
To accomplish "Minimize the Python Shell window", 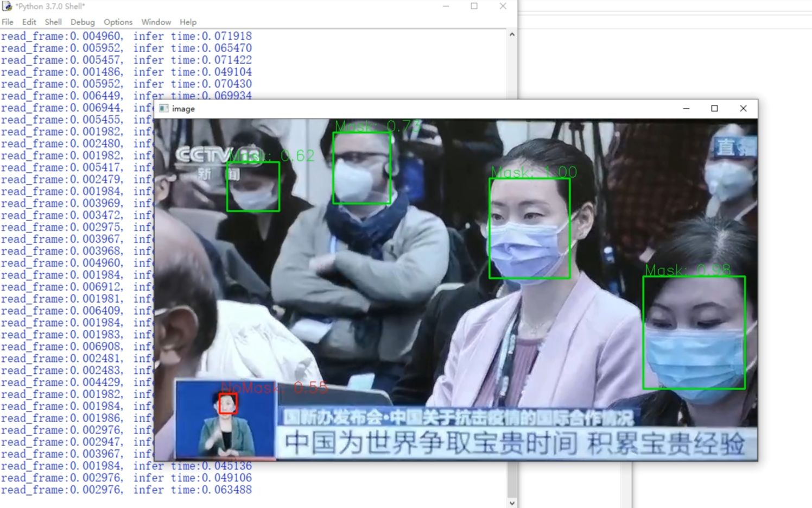I will pos(445,6).
